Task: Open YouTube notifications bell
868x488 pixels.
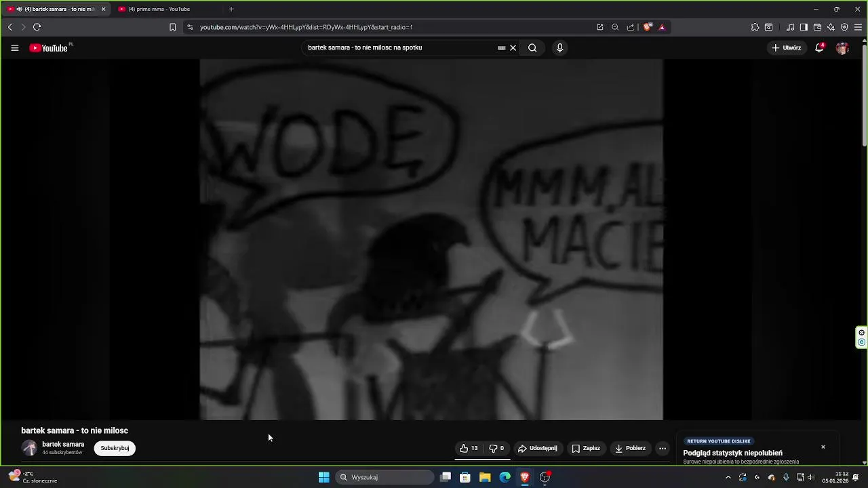Action: point(819,48)
